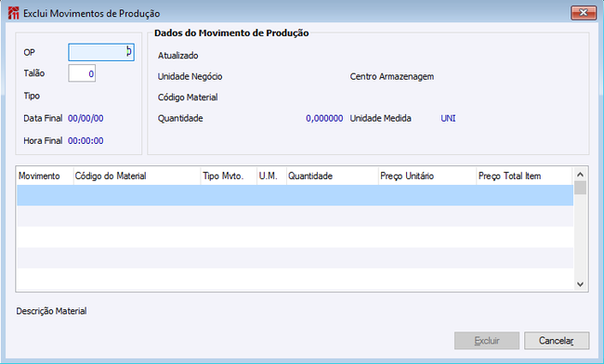This screenshot has width=604, height=364.
Task: Click the UNI unit measure value
Action: pos(448,118)
